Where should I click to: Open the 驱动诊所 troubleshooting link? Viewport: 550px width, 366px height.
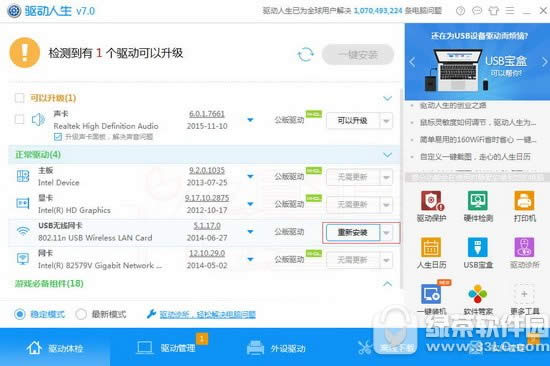point(208,314)
